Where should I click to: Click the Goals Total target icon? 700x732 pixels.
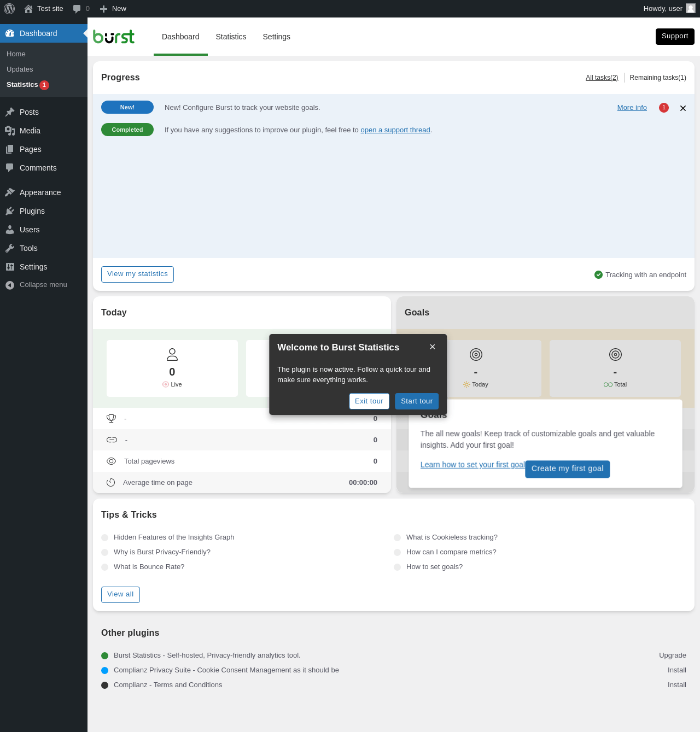coord(615,355)
